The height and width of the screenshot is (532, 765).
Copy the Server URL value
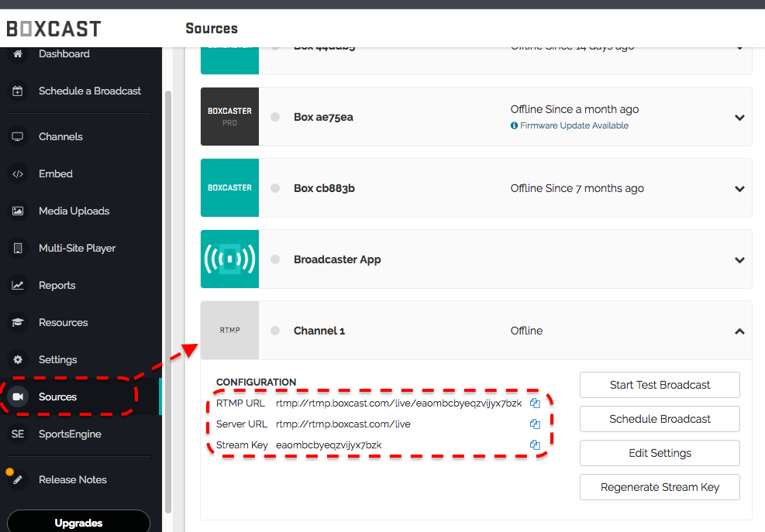[535, 424]
